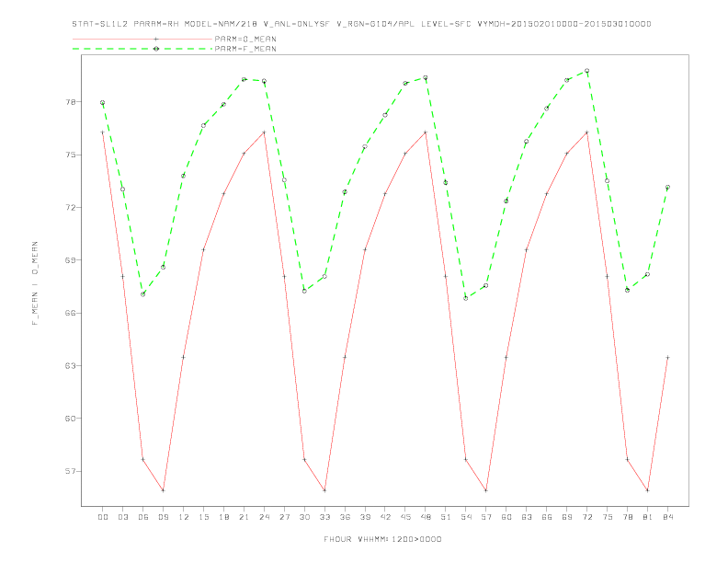Click the y-axis tick label 60
Image resolution: width=728 pixels, height=563 pixels.
click(71, 419)
